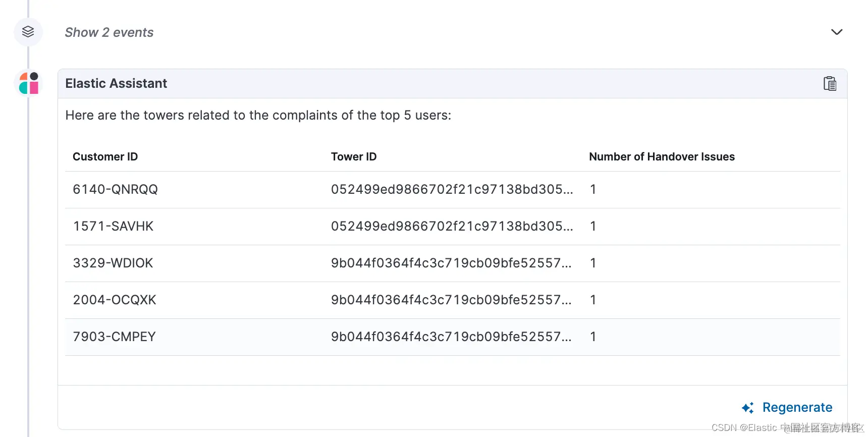Select customer ID 6140-QNRQQ cell
The width and height of the screenshot is (868, 437).
tap(115, 189)
